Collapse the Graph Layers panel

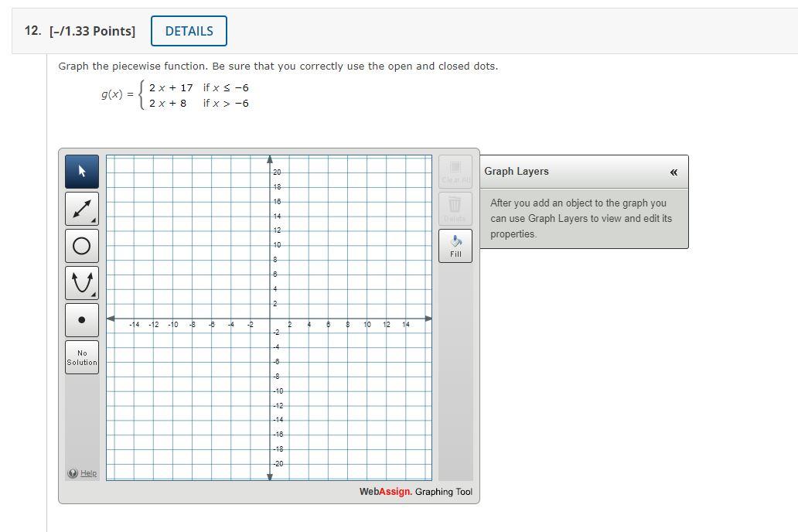(674, 171)
